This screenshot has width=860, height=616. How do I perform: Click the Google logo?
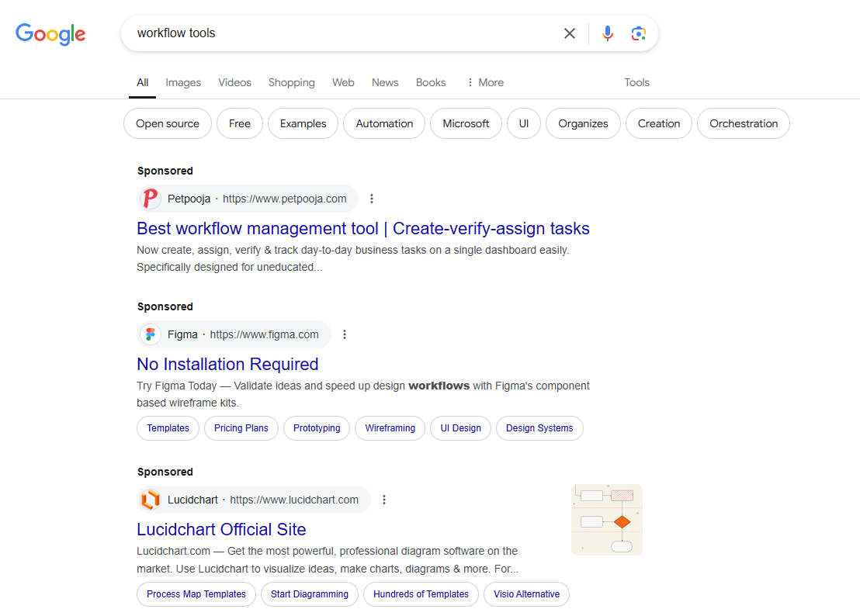point(50,34)
